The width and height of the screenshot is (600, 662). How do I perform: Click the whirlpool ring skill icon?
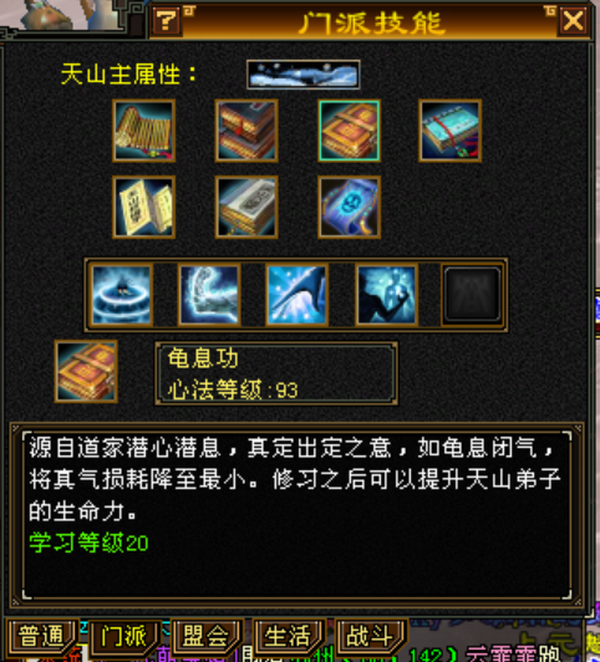pyautogui.click(x=122, y=295)
